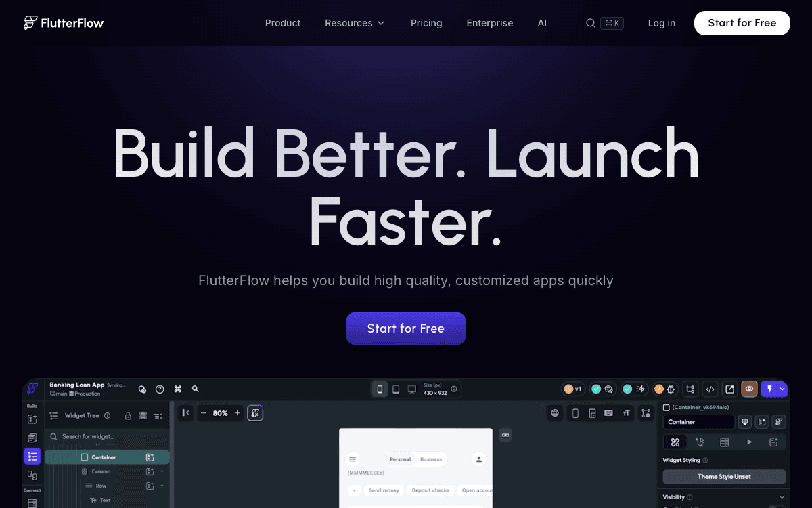This screenshot has width=812, height=508.
Task: Toggle the Widget Tree lock icon
Action: click(127, 415)
